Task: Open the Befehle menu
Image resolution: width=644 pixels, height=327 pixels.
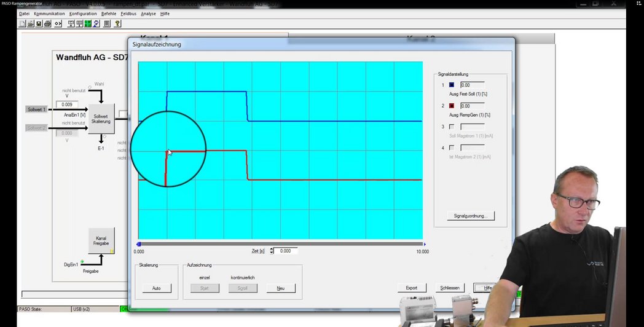Action: [109, 14]
